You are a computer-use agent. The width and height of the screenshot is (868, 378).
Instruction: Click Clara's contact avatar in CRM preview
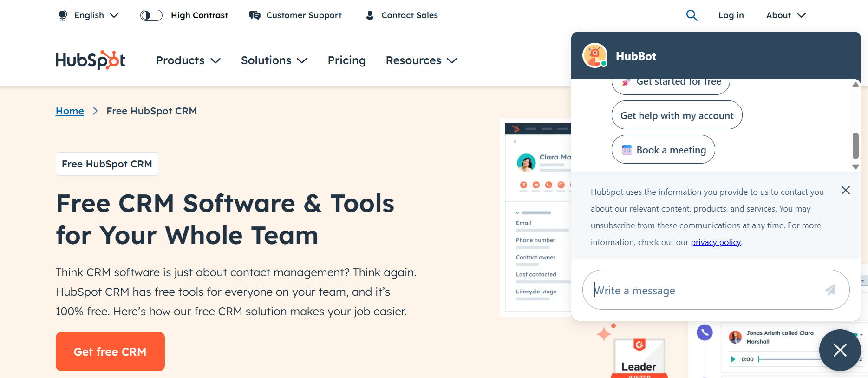tap(526, 163)
